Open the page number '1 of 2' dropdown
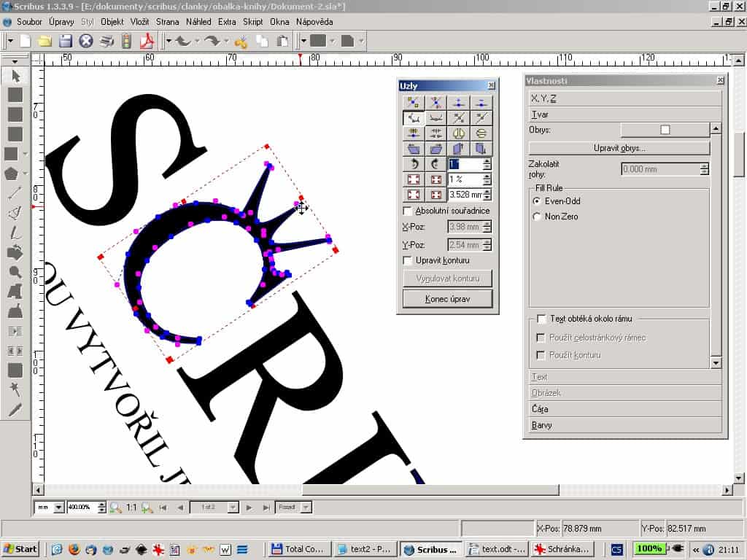747x560 pixels. 233,507
